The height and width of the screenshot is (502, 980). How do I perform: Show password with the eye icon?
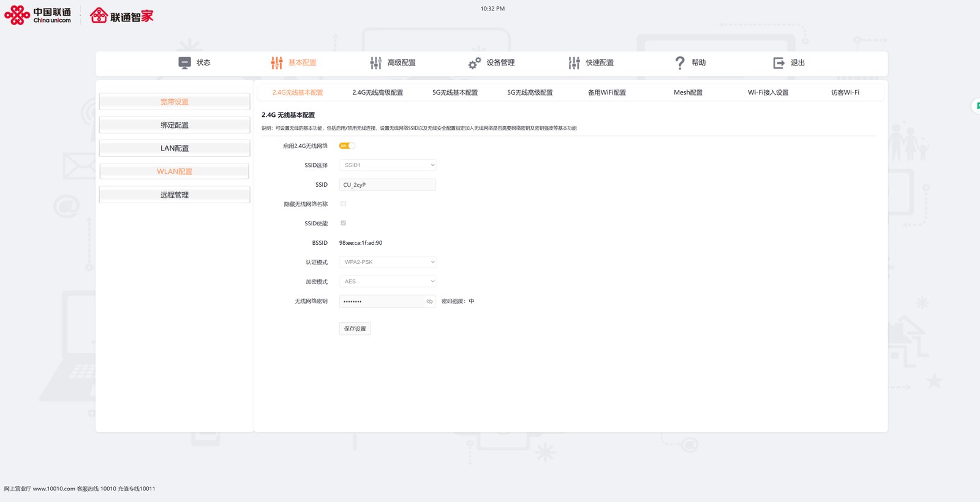[429, 301]
